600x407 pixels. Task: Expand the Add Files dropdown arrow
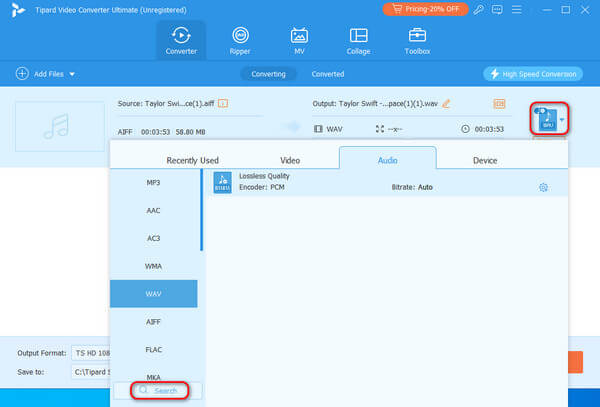(72, 74)
